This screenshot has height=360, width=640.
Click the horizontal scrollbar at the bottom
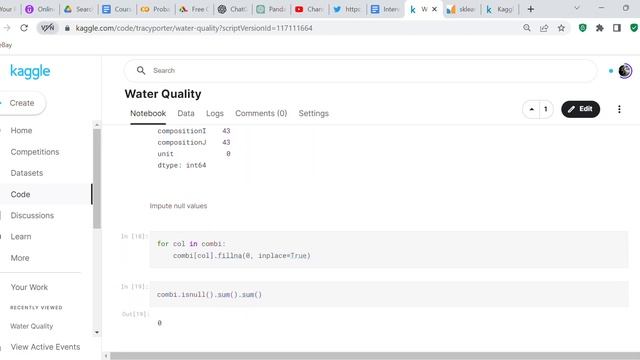point(375,356)
